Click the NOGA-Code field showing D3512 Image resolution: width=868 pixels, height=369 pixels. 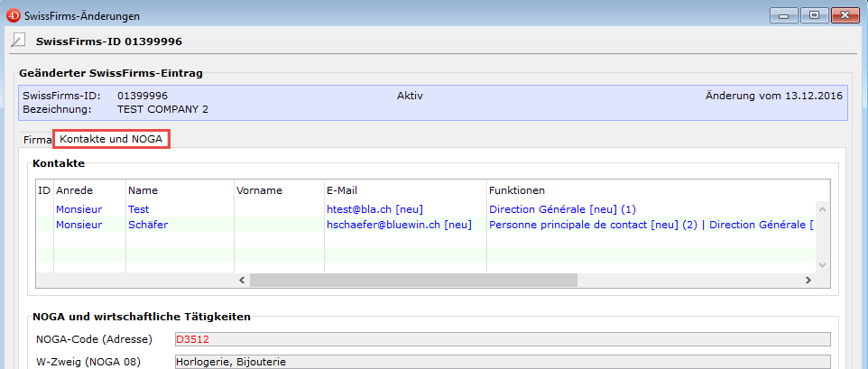tap(501, 339)
